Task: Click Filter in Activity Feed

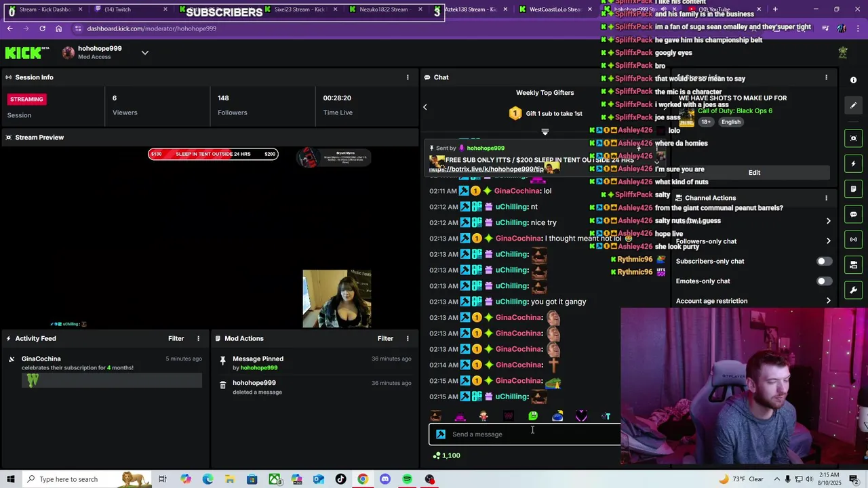Action: click(176, 338)
